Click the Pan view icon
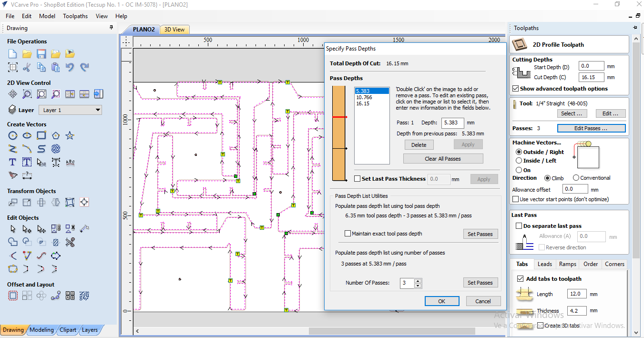The width and height of the screenshot is (644, 338). pyautogui.click(x=13, y=94)
